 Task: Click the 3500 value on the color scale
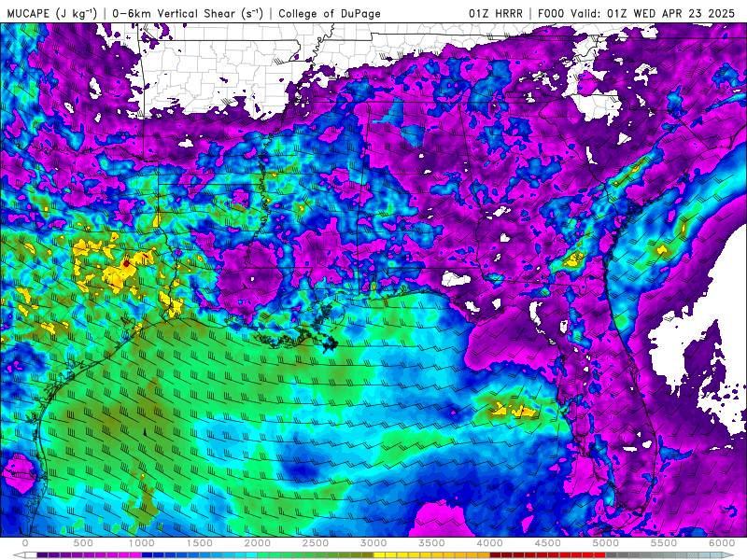click(x=432, y=543)
